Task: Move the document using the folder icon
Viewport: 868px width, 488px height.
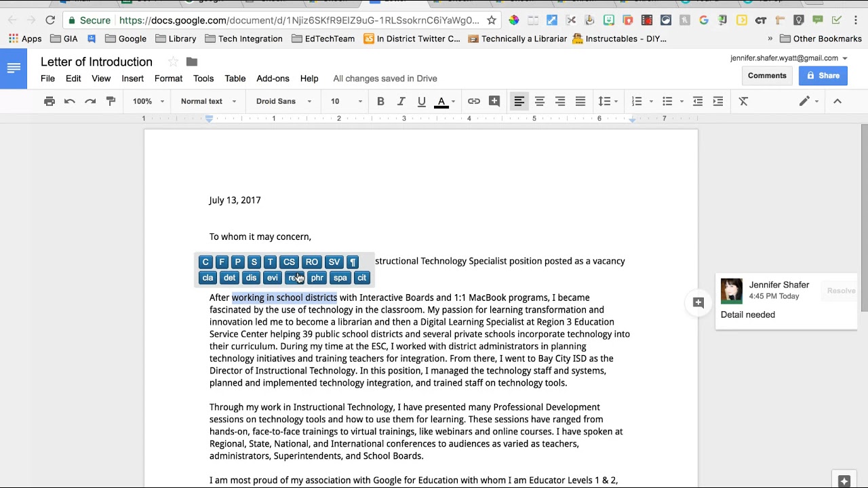Action: (192, 62)
